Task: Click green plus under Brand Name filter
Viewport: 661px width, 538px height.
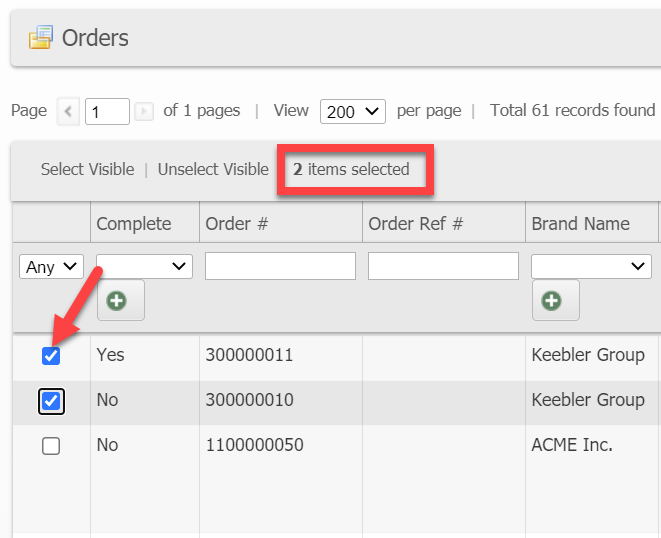Action: (x=555, y=300)
